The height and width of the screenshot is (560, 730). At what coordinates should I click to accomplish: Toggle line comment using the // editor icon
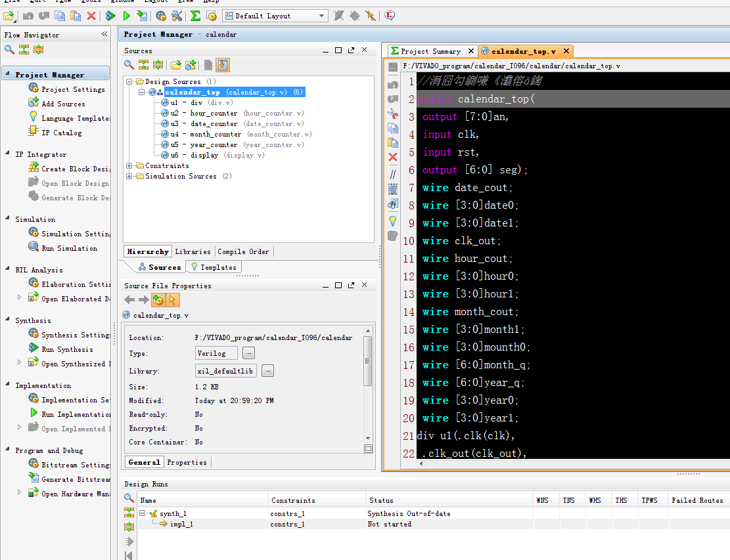(x=393, y=175)
